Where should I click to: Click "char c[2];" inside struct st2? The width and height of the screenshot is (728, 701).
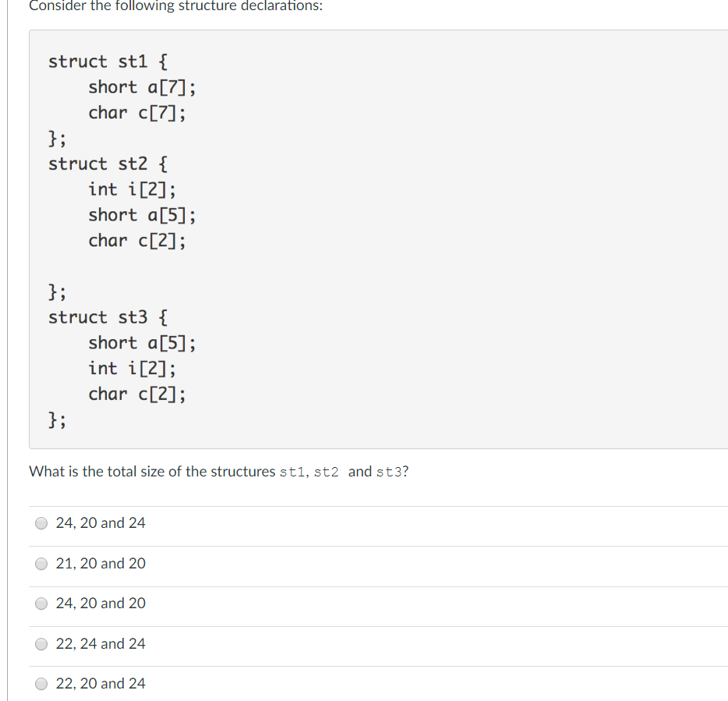[x=137, y=240]
